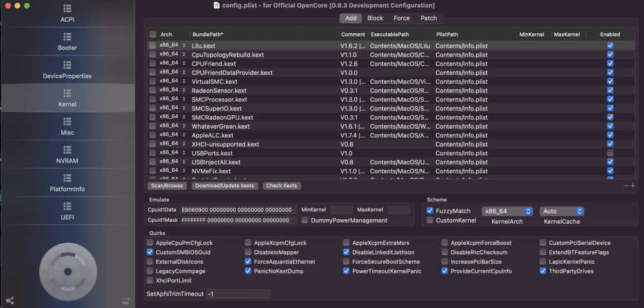Image resolution: width=644 pixels, height=308 pixels.
Task: Select the SMCProcessor.kext row
Action: pos(391,99)
